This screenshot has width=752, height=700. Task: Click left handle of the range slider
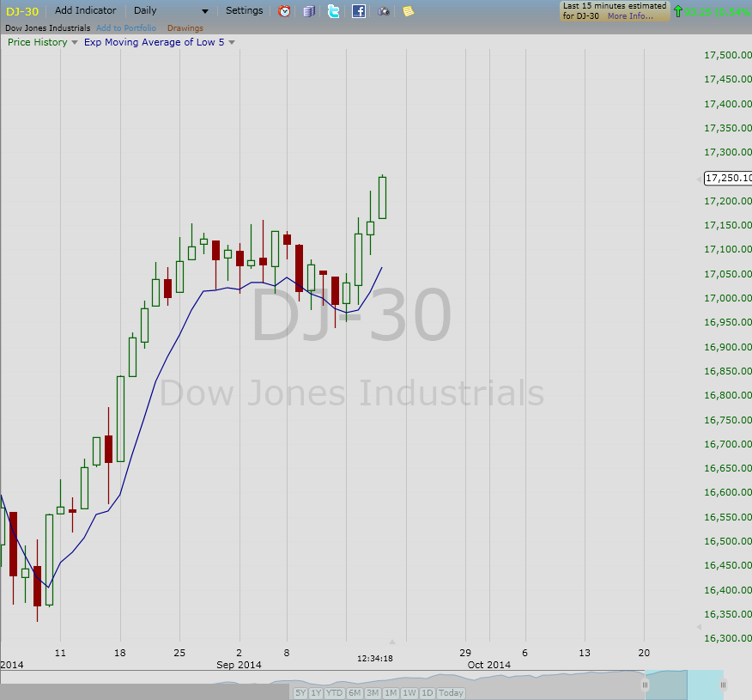tap(646, 685)
